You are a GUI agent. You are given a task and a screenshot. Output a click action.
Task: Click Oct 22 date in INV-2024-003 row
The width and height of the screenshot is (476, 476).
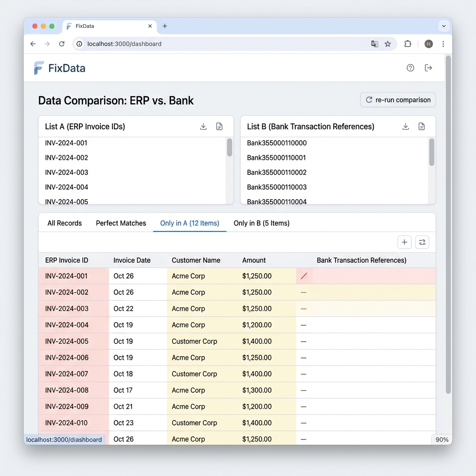pyautogui.click(x=123, y=309)
